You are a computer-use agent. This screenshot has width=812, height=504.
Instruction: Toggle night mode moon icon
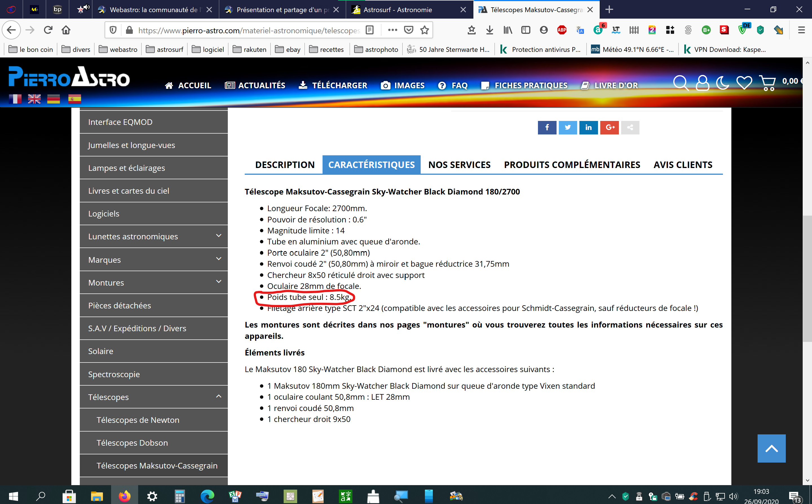(x=722, y=83)
